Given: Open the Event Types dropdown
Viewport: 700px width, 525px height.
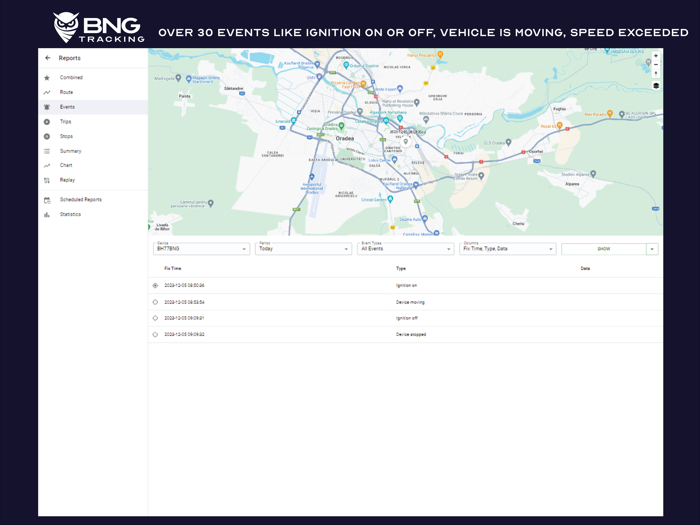Looking at the screenshot, I should click(405, 249).
